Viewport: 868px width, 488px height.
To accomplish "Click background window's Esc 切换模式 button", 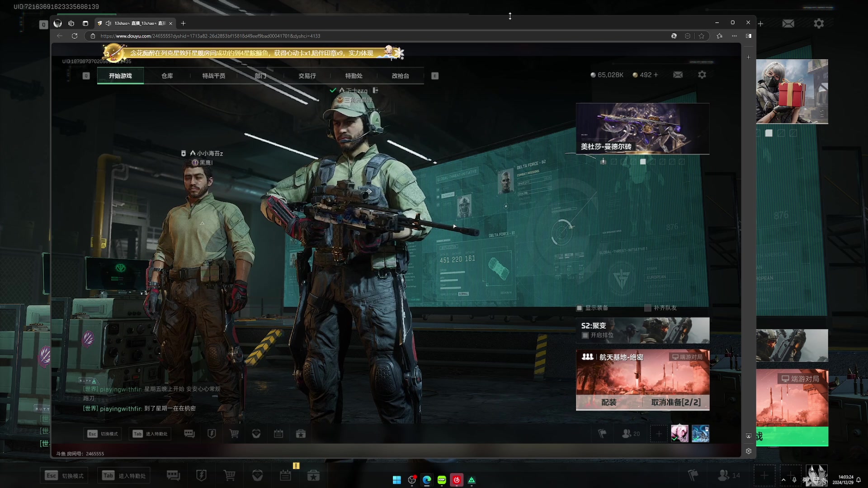I will point(64,475).
